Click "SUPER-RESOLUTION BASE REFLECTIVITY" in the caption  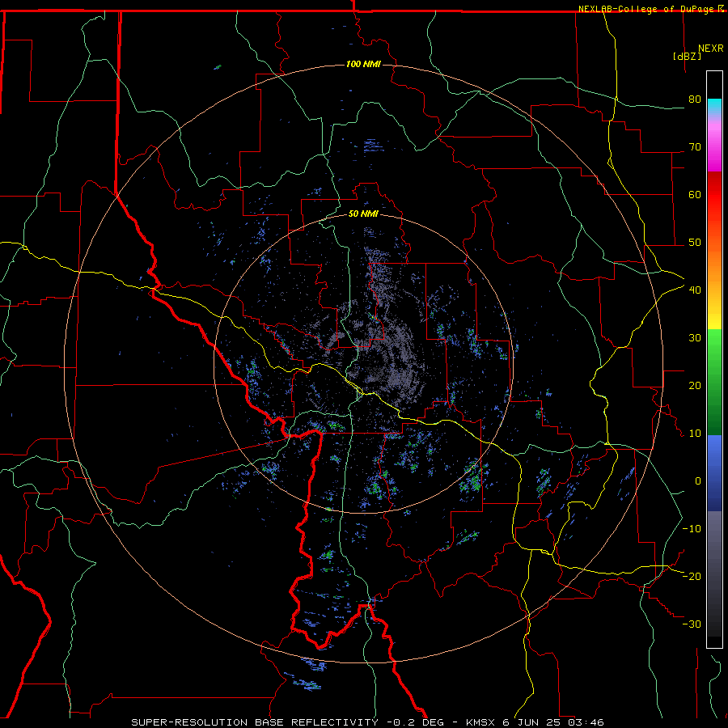(x=255, y=722)
